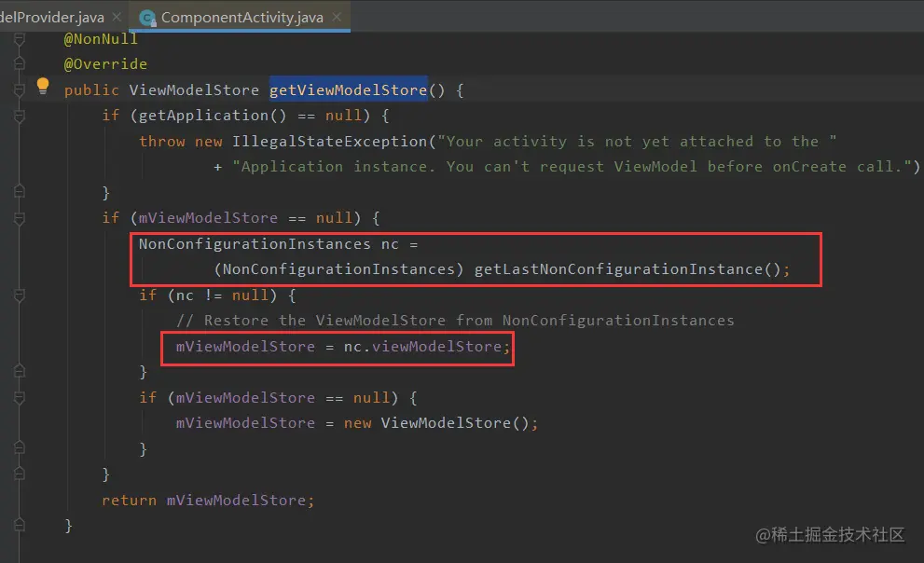Open the yellow light bulb quick-fix icon
The width and height of the screenshot is (924, 563).
43,86
